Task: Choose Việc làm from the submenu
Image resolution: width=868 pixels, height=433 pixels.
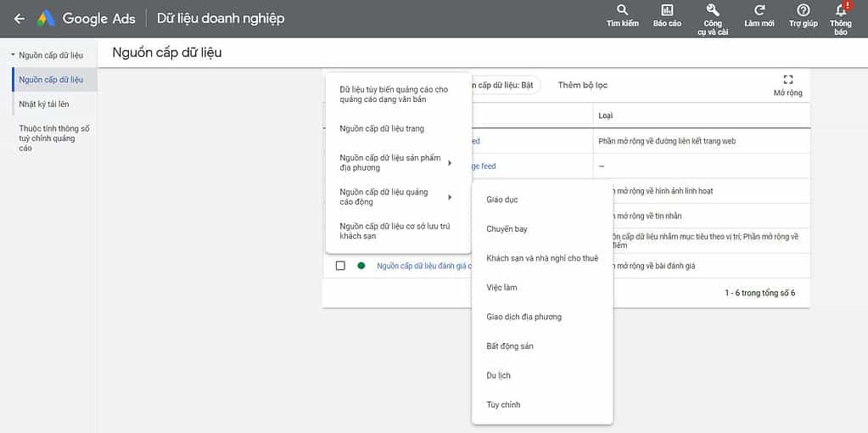Action: coord(542,287)
